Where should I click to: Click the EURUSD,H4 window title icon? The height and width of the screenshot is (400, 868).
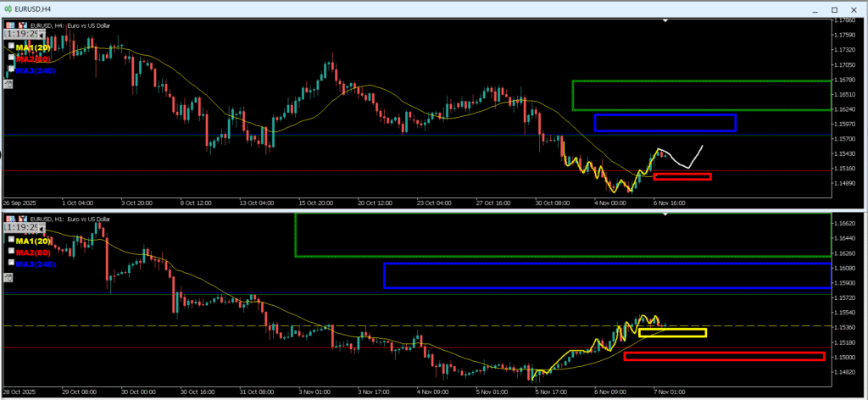point(8,8)
